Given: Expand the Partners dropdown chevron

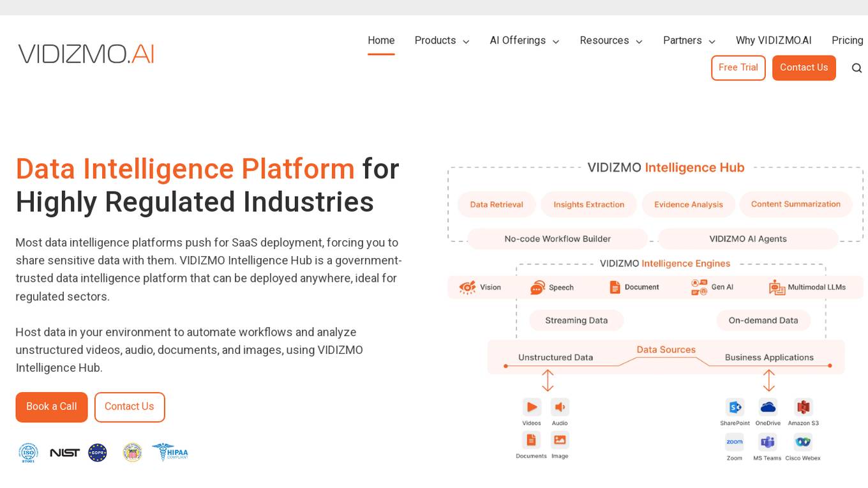Looking at the screenshot, I should 712,42.
